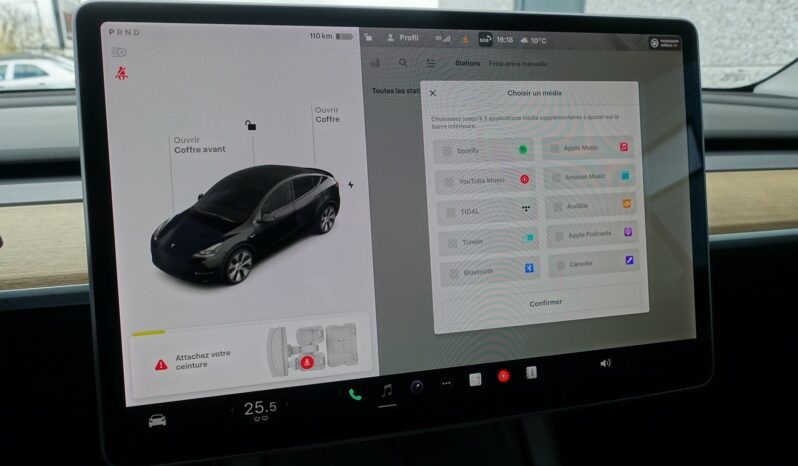Open the media sources list icon
The height and width of the screenshot is (466, 798).
pos(431,63)
